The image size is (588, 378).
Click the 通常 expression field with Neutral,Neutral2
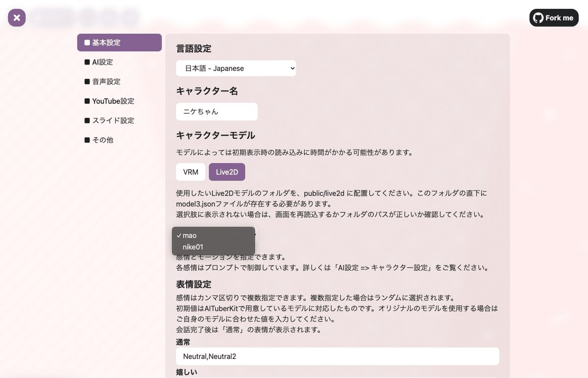(338, 356)
